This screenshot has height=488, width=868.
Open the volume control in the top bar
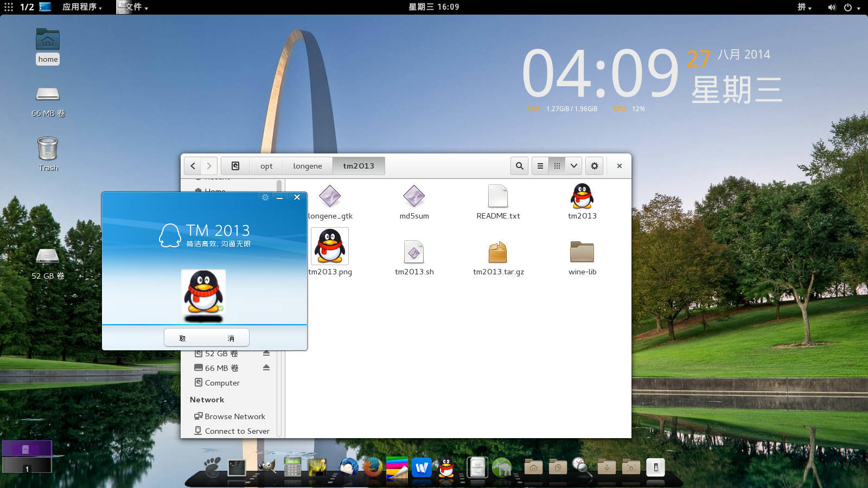(832, 7)
